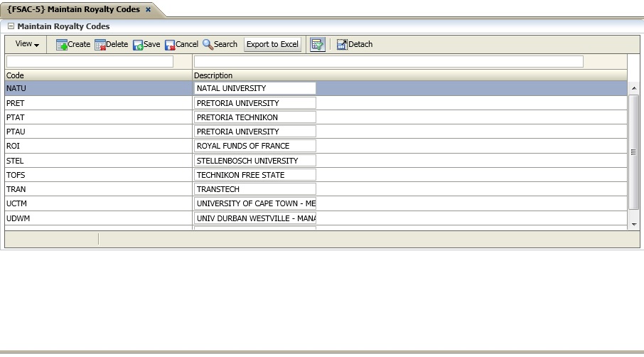Toggle the Query by Example filter icon
Screen dimensions: 644x357
click(x=317, y=44)
